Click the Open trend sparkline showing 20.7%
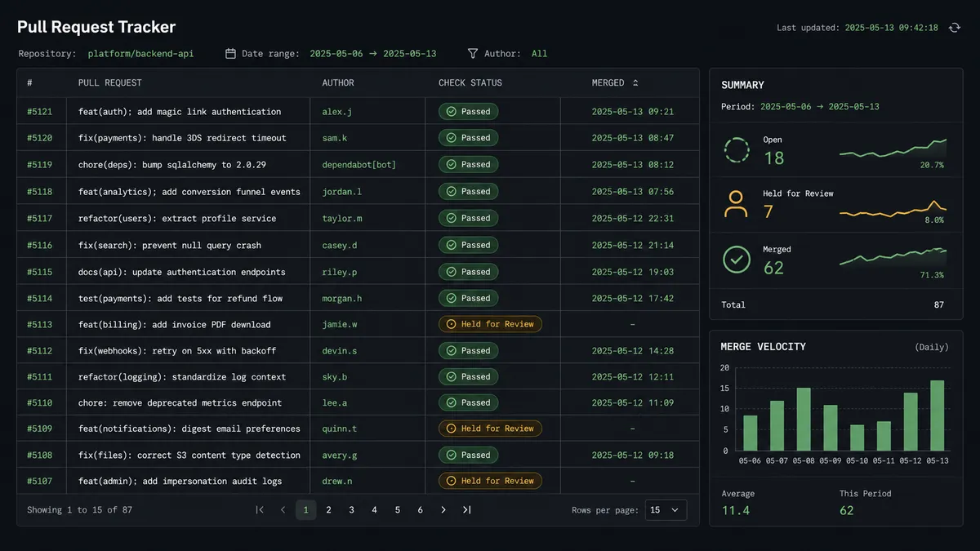The image size is (980, 551). [893, 148]
